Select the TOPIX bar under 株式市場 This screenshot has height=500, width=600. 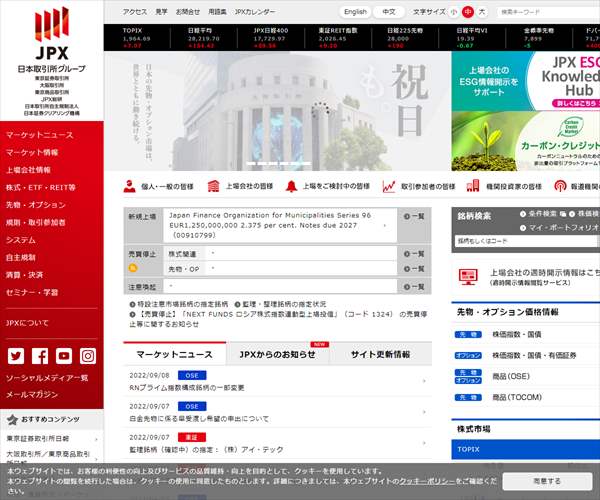(x=526, y=450)
